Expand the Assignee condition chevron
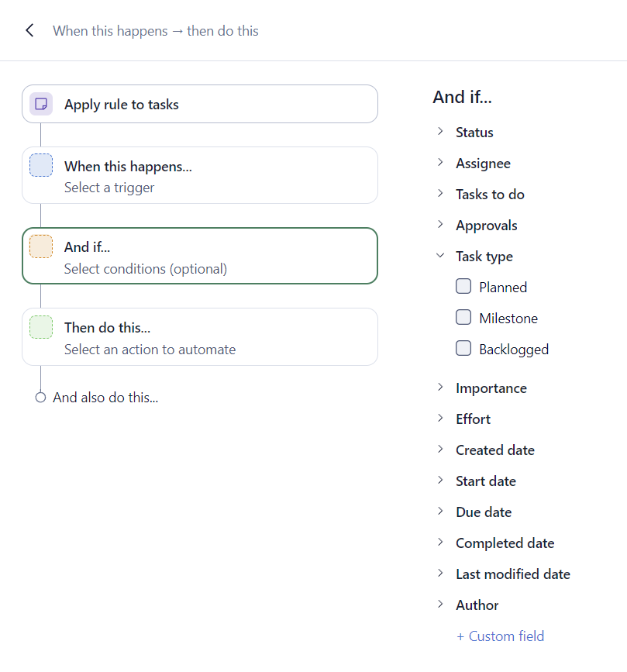627x672 pixels. point(440,163)
